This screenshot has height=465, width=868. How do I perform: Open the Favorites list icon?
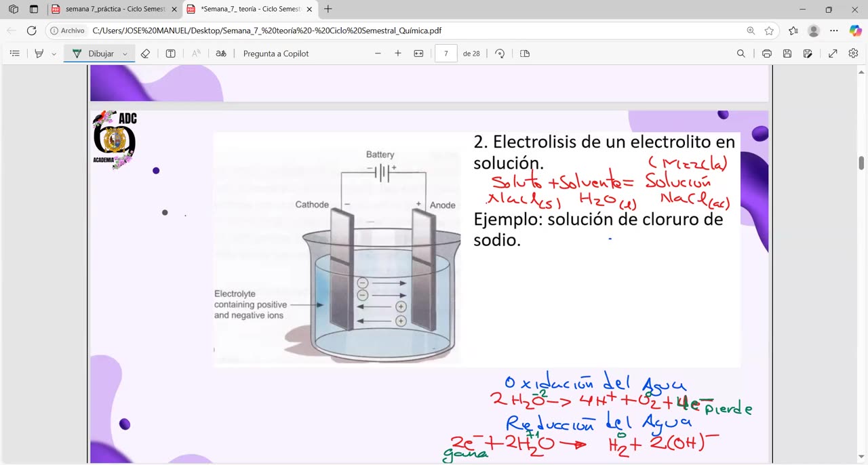coord(793,31)
